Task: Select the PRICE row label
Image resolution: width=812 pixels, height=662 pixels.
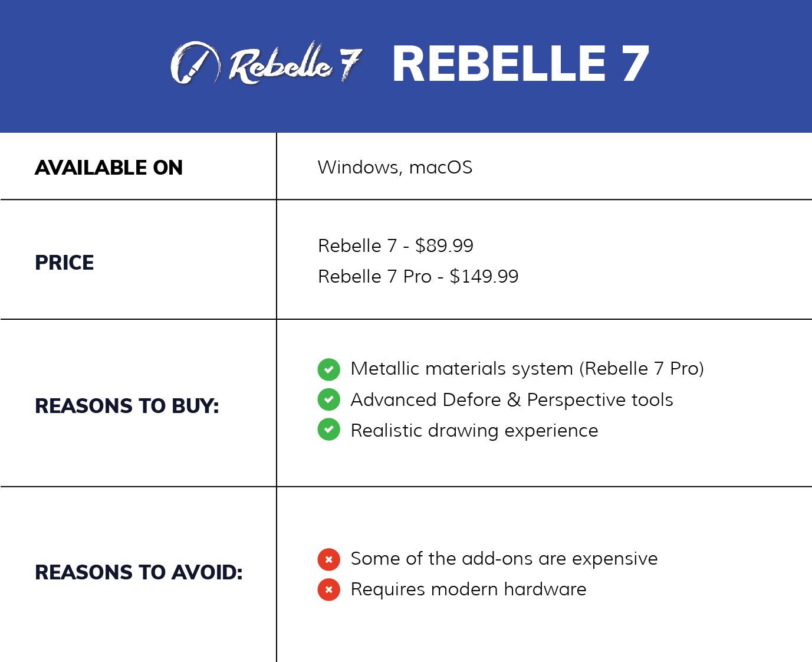Action: (64, 263)
